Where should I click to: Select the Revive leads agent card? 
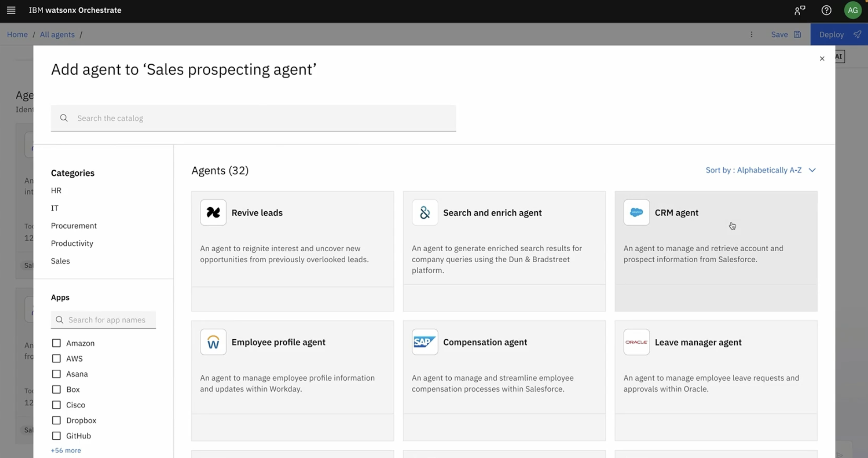pyautogui.click(x=293, y=251)
